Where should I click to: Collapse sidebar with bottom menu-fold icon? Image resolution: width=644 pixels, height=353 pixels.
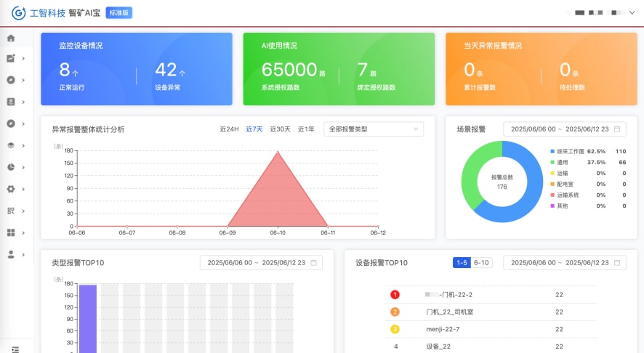click(x=15, y=349)
